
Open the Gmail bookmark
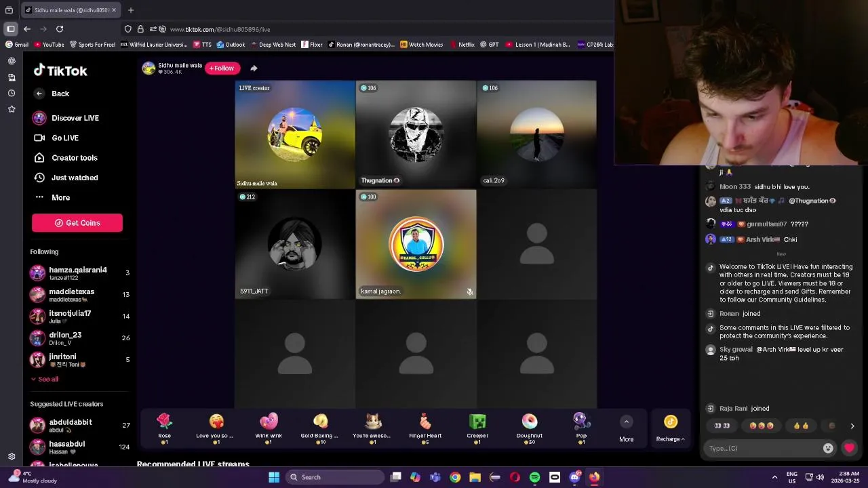pyautogui.click(x=17, y=45)
